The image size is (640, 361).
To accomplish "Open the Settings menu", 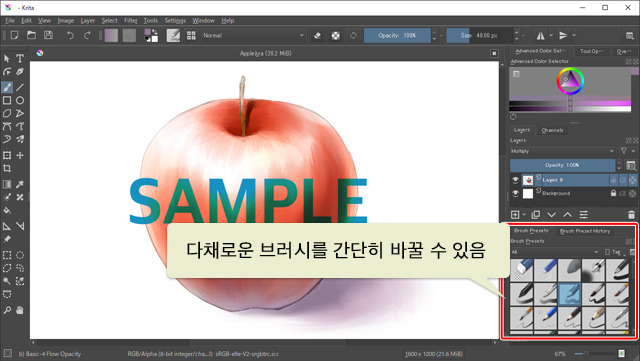I will point(175,20).
